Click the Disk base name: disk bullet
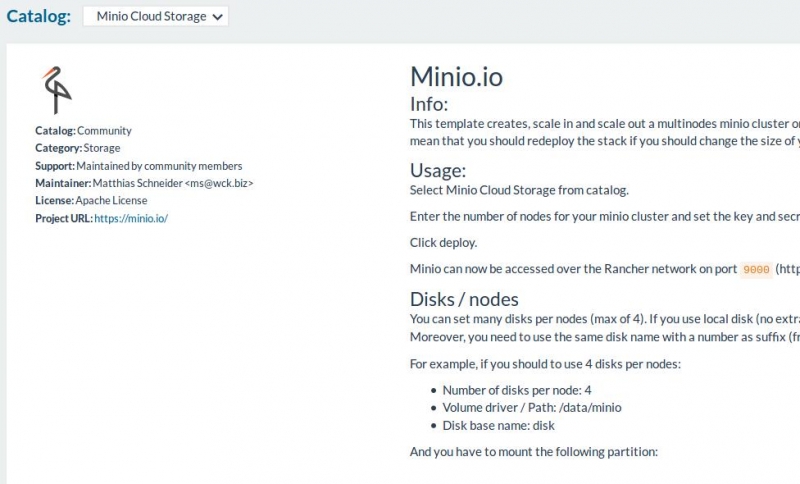Viewport: 800px width, 484px height. (498, 425)
